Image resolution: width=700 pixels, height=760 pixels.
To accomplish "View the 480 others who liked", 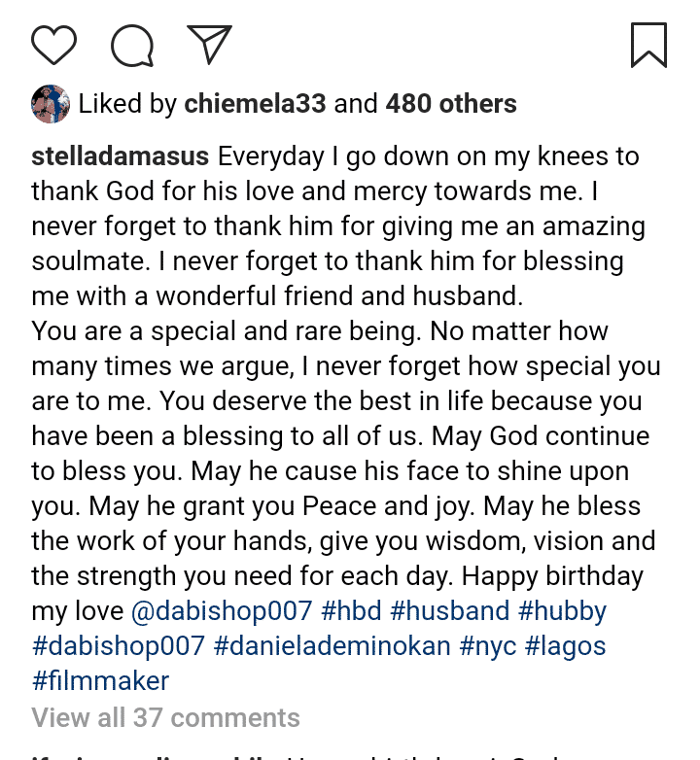I will tap(451, 104).
